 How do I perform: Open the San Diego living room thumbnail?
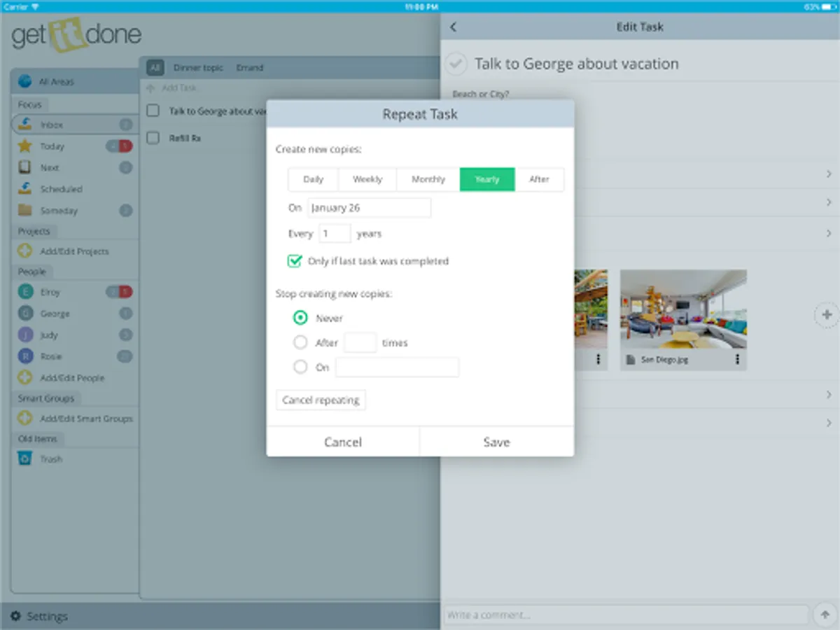683,309
